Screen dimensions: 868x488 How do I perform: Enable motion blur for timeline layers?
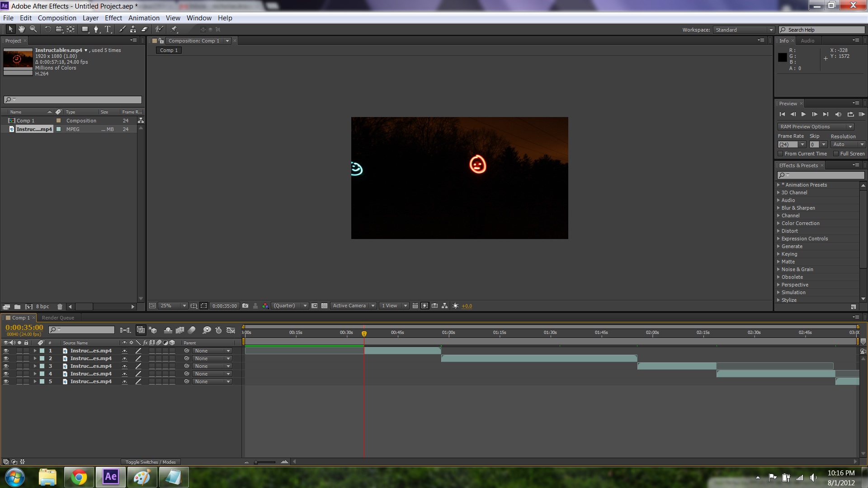tap(192, 330)
